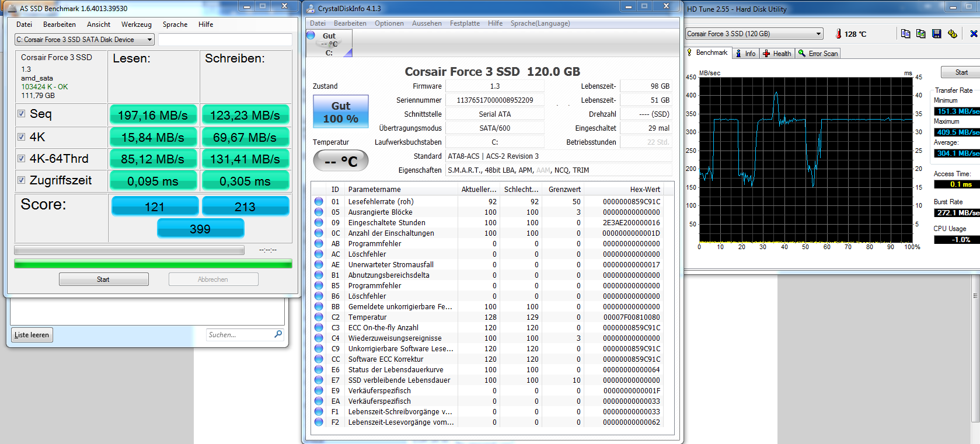The width and height of the screenshot is (980, 444).
Task: Click empty text field beside drive dropdown
Action: coord(225,40)
